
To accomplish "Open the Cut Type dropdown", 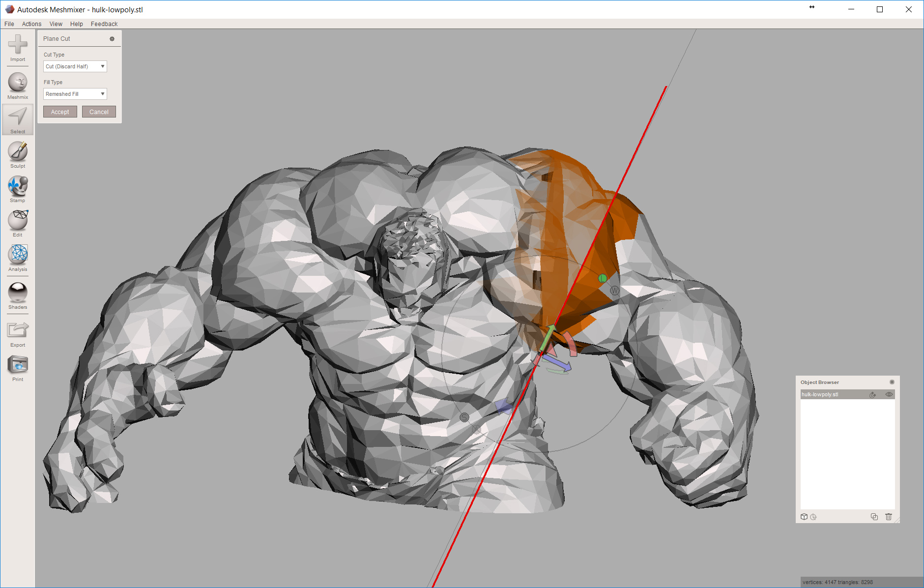I will point(75,66).
